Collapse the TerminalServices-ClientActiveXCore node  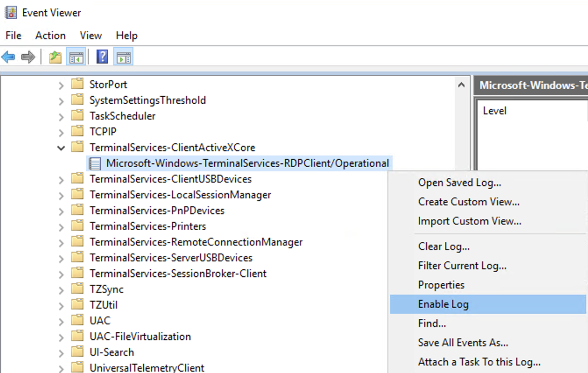pos(61,148)
